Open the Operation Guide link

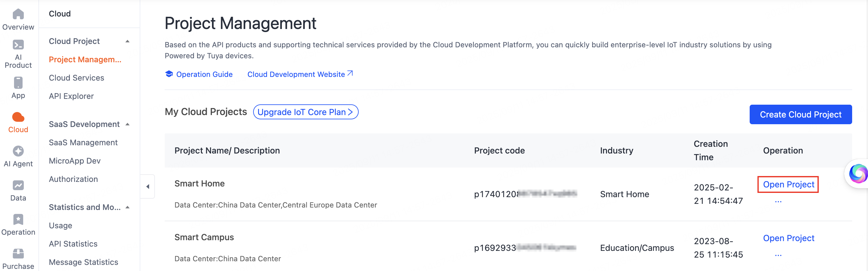click(204, 74)
